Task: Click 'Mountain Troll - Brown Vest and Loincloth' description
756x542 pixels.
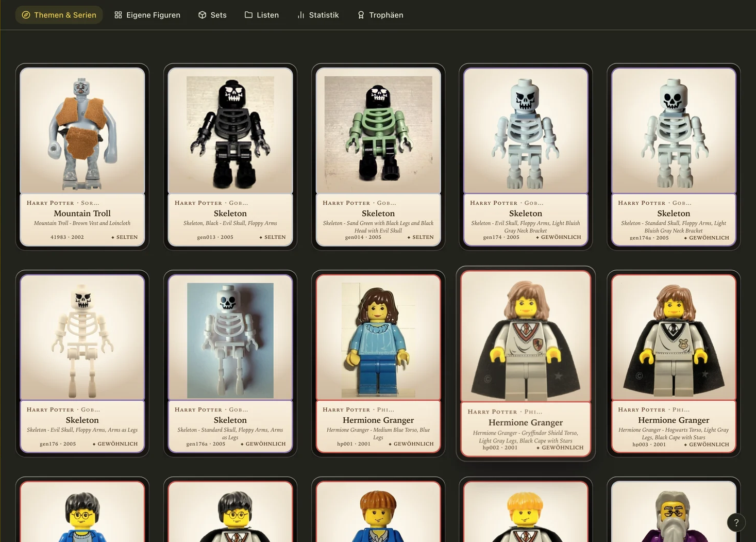Action: click(82, 223)
